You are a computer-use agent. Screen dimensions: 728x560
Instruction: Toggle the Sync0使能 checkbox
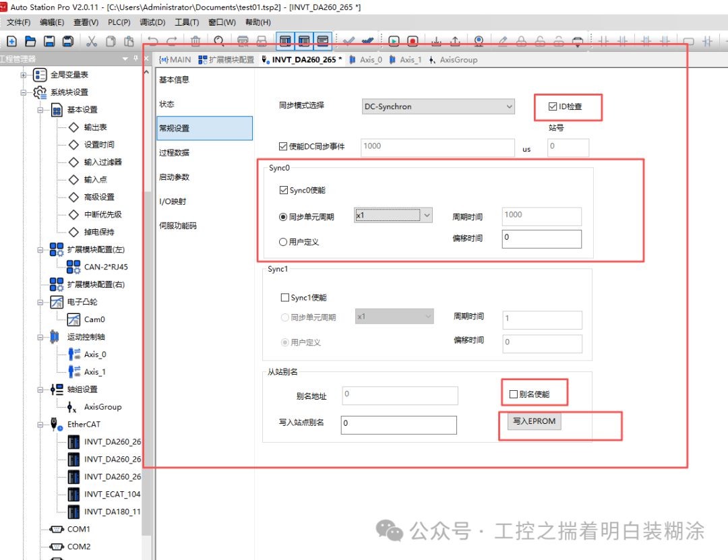coord(284,190)
